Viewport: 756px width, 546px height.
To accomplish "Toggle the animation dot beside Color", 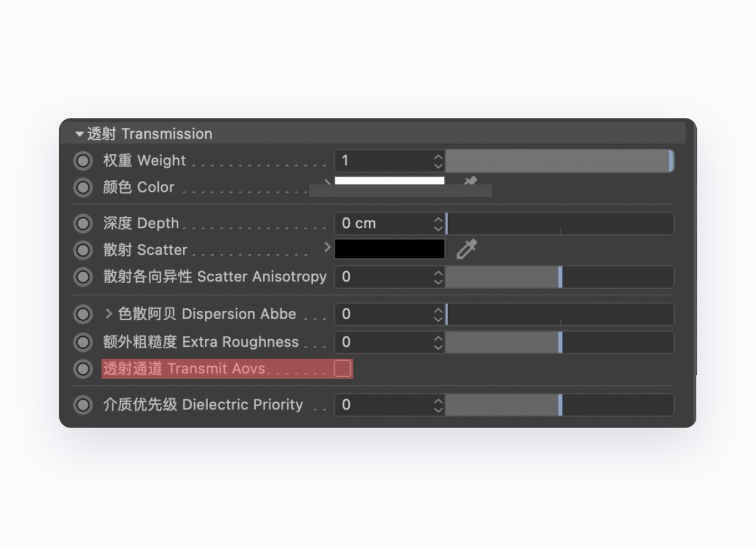I will (83, 187).
